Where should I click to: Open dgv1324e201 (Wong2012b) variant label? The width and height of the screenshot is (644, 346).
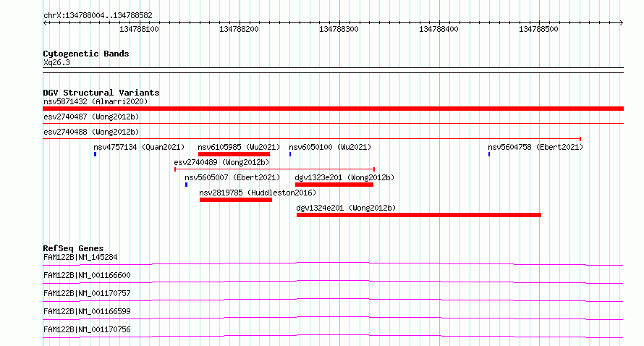pos(346,208)
